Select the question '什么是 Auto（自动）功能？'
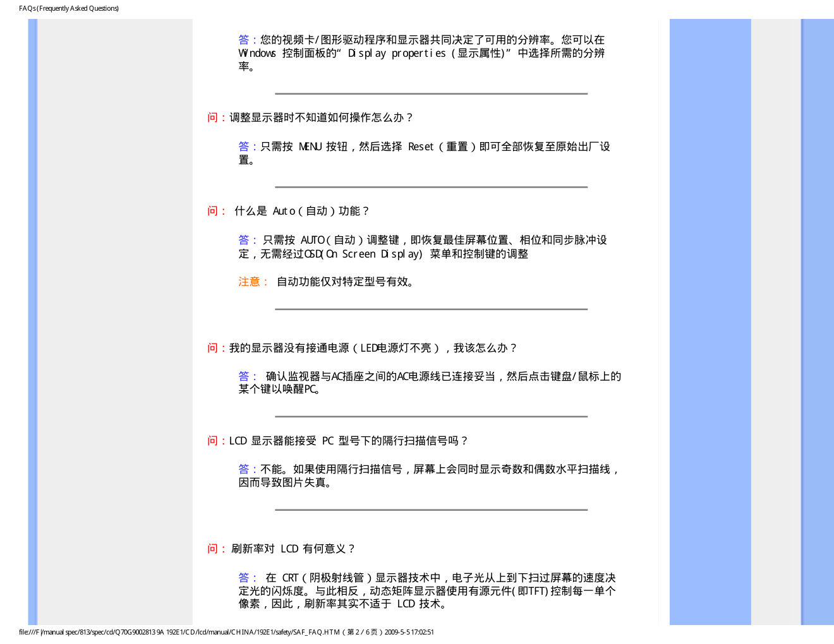 pos(288,211)
